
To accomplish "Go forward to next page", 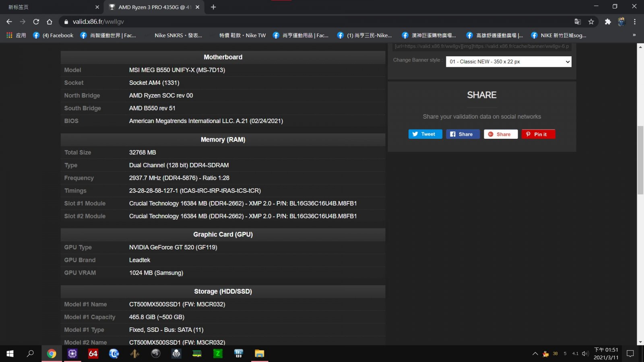I will pos(23,22).
